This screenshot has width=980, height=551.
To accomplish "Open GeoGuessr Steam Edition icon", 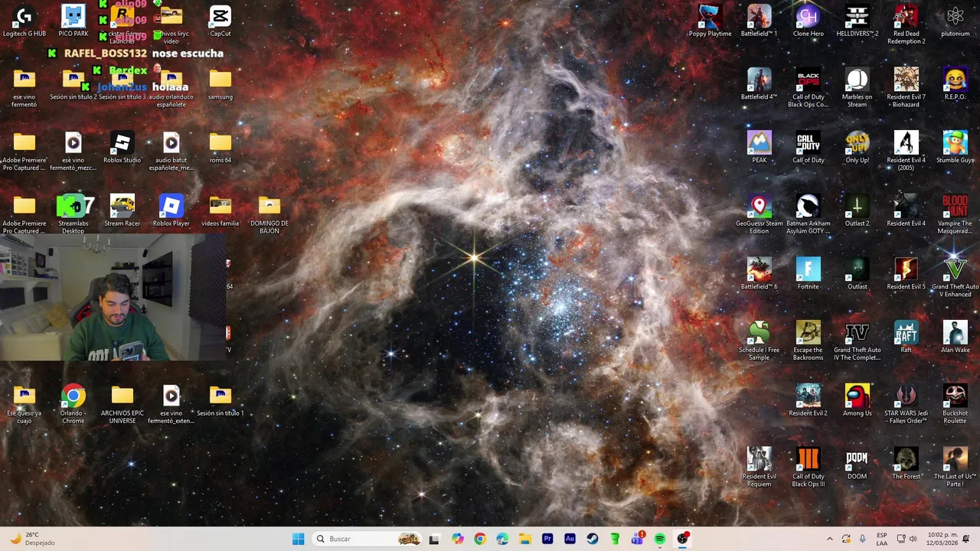I will pos(759,214).
